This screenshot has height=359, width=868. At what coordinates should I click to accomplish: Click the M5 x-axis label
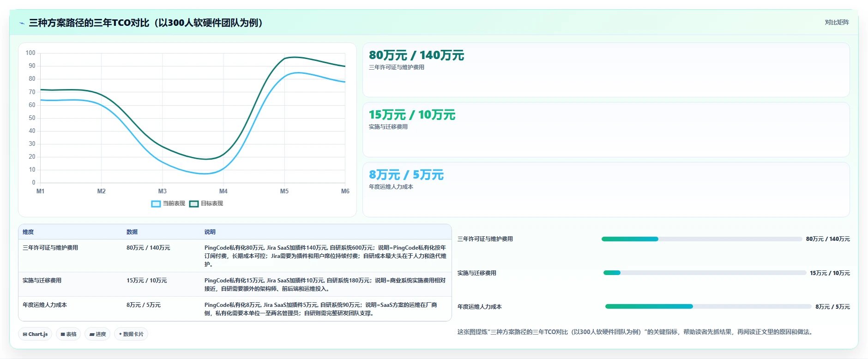(x=284, y=191)
